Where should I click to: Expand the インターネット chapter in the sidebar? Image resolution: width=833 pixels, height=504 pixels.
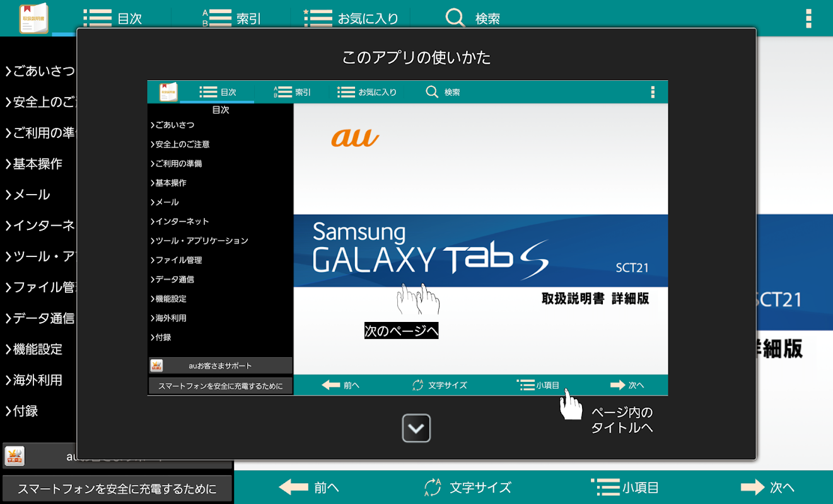tap(39, 226)
